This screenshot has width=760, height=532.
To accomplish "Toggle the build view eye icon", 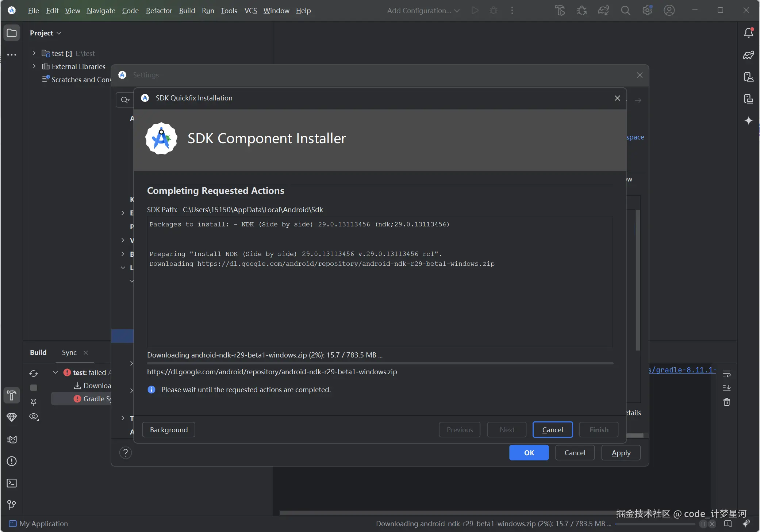I will [34, 417].
